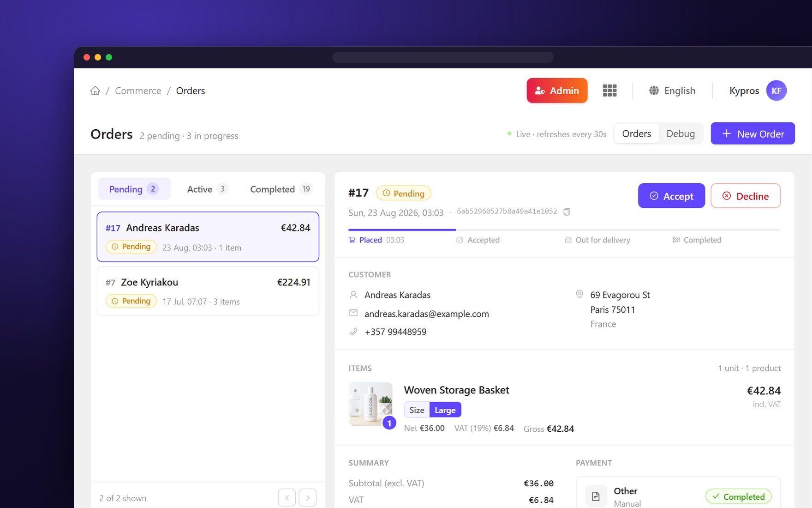Click the customer person icon

coord(353,295)
